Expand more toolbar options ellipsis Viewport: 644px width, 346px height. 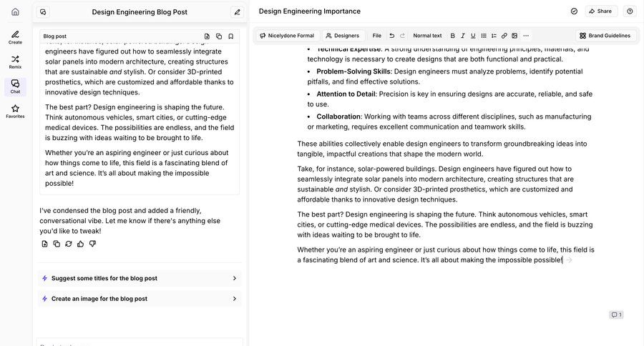pyautogui.click(x=526, y=36)
